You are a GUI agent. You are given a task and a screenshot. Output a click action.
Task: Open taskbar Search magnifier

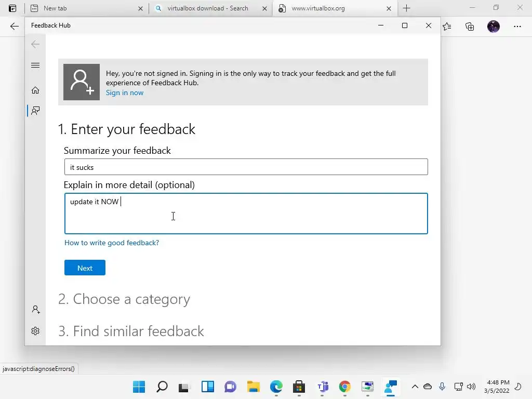[x=162, y=387]
